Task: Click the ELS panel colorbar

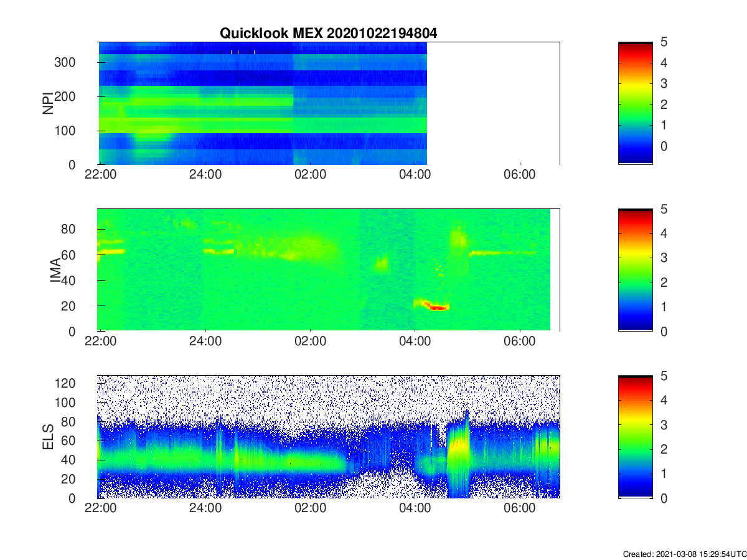Action: point(636,437)
